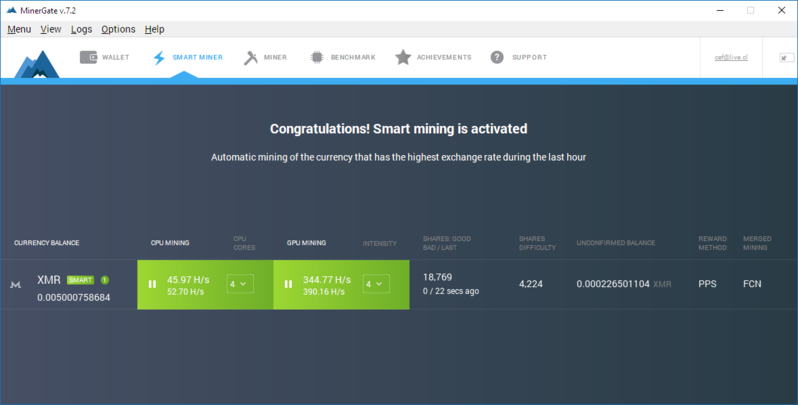Open Benchmark via its chip icon
This screenshot has height=405, width=798.
[316, 57]
